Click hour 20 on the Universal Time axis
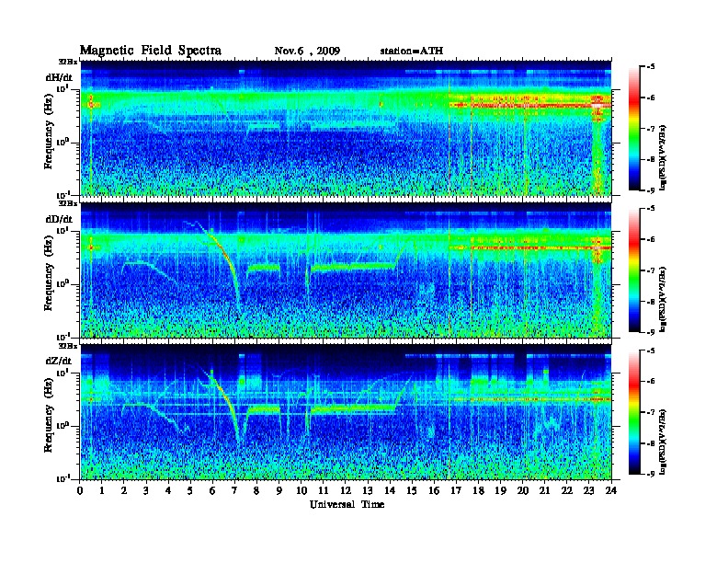The height and width of the screenshot is (563, 728). click(523, 491)
